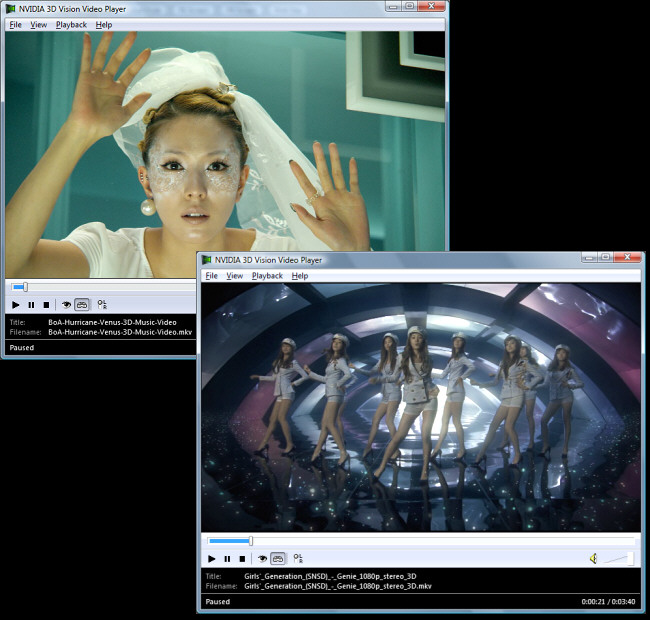Open the View menu in the Genie player window
The image size is (650, 620).
coord(235,276)
